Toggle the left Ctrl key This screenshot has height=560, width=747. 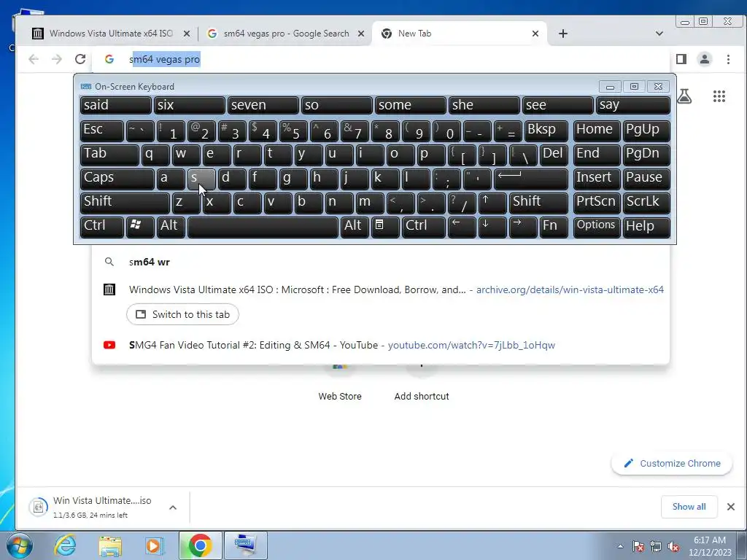pos(101,227)
